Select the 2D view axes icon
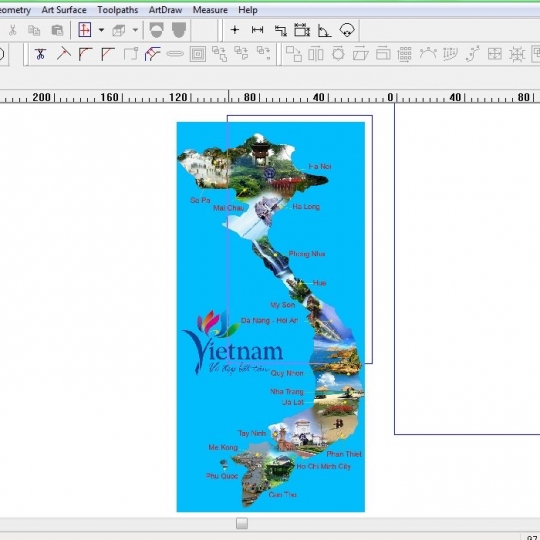This screenshot has height=540, width=540. click(84, 30)
